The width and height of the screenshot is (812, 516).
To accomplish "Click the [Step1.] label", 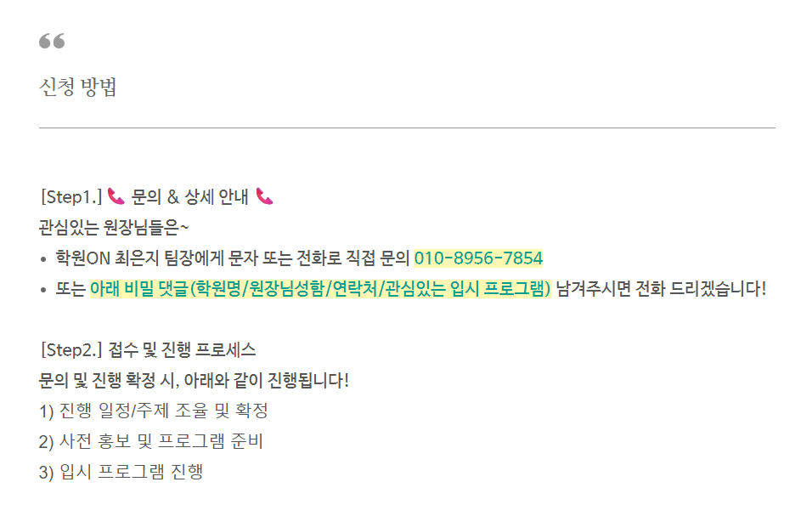I will (70, 197).
